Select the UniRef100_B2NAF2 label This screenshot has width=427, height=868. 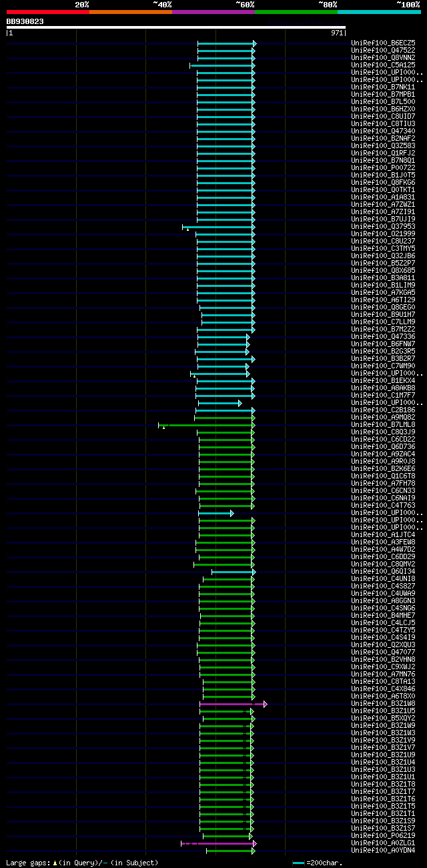pos(383,139)
